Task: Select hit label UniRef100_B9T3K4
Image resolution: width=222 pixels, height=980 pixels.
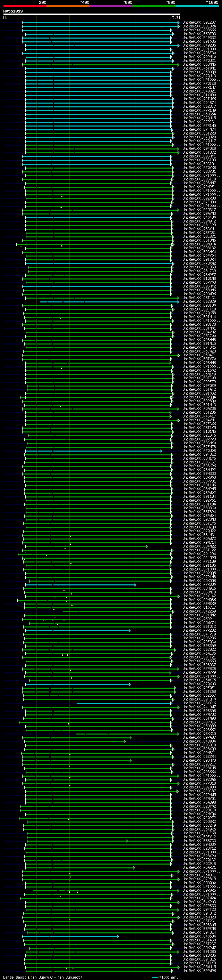Action: 199,259
